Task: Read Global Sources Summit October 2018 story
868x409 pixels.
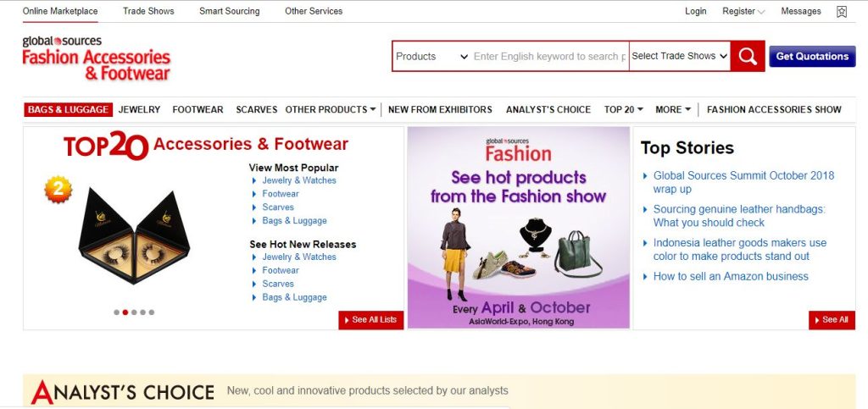Action: coord(743,182)
